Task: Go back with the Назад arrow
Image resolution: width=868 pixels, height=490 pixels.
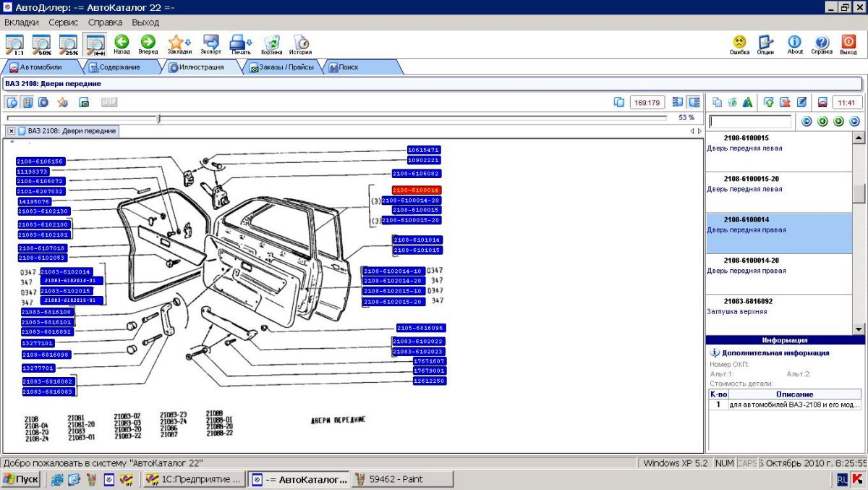Action: 122,45
